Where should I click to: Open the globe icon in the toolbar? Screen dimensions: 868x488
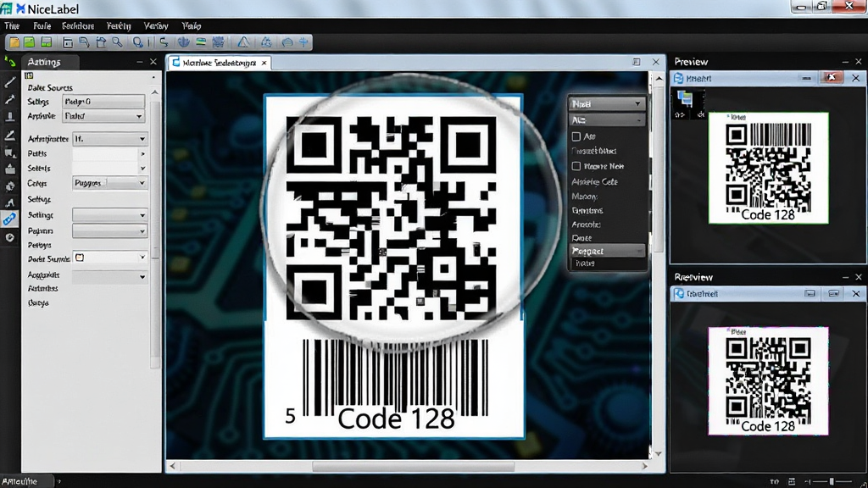(x=184, y=42)
